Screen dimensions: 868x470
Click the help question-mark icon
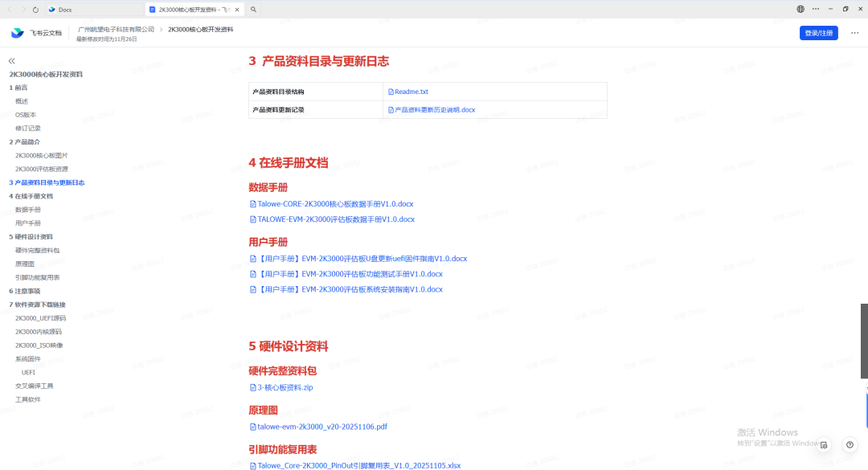850,444
